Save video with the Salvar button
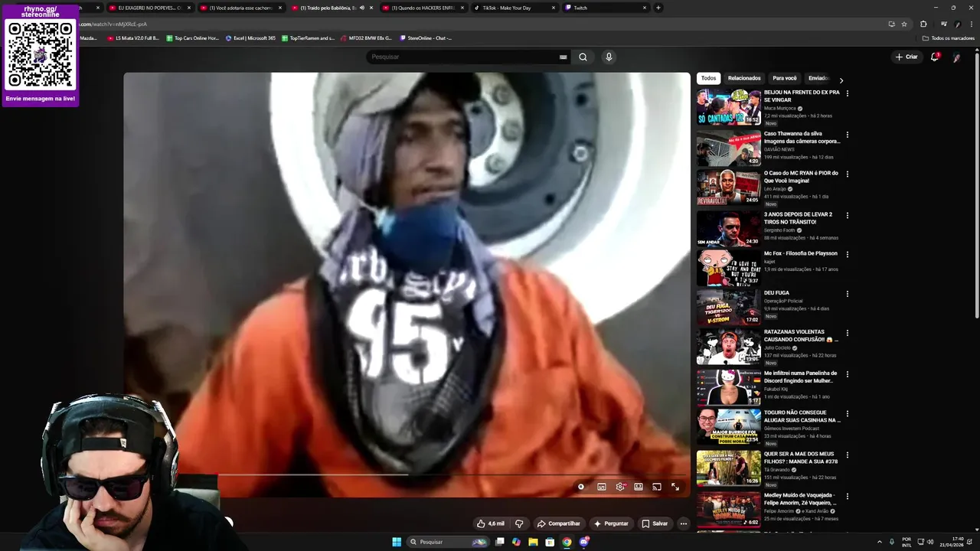The height and width of the screenshot is (551, 980). point(655,523)
